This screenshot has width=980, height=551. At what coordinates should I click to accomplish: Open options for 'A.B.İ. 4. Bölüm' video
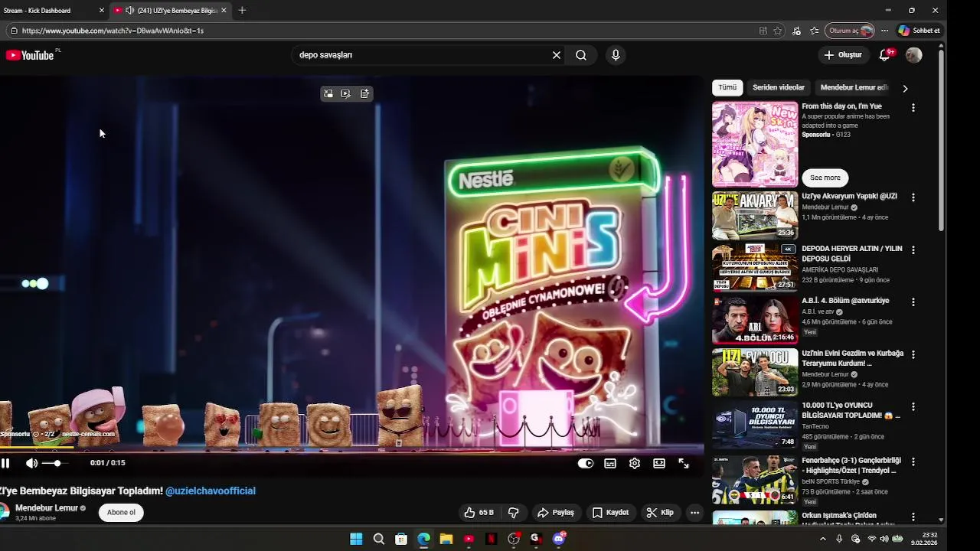click(913, 302)
